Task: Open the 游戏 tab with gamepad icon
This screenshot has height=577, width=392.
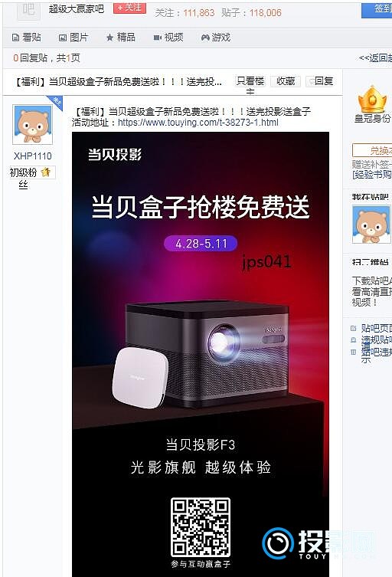Action: coord(215,38)
